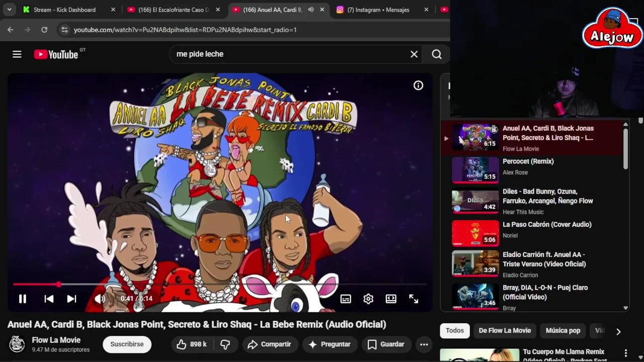Mute audio on Anuel AA tab

(x=311, y=10)
